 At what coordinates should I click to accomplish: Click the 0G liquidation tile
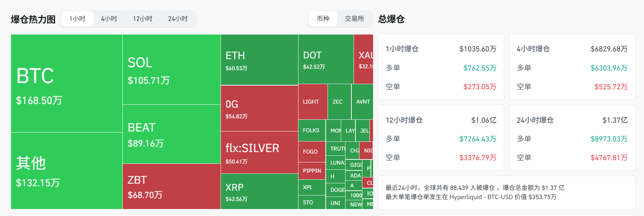tap(259, 108)
